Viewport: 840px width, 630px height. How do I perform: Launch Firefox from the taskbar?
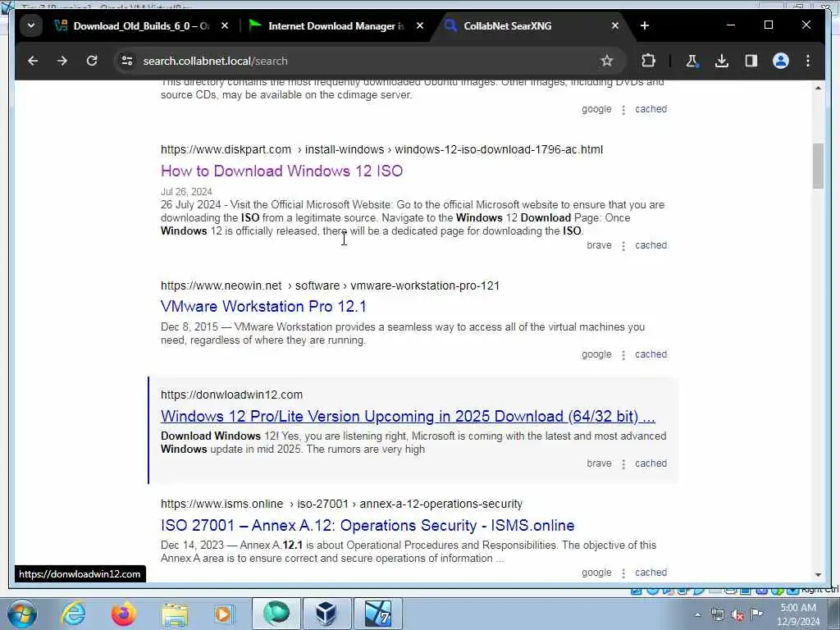point(124,614)
